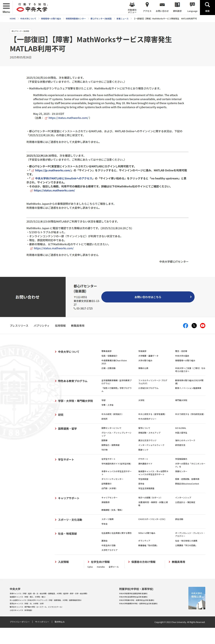This screenshot has width=215, height=644.
Task: Open ITサポート sitemap link
Action: (x=143, y=459)
